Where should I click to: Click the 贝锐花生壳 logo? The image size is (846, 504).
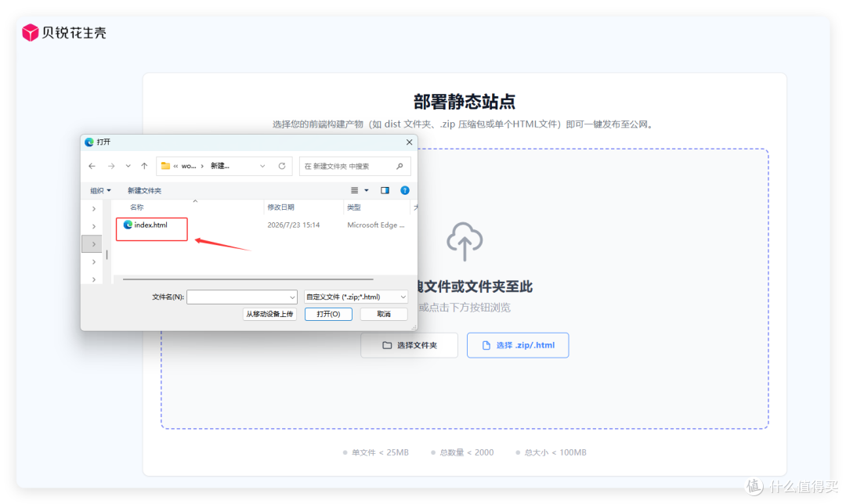click(64, 32)
